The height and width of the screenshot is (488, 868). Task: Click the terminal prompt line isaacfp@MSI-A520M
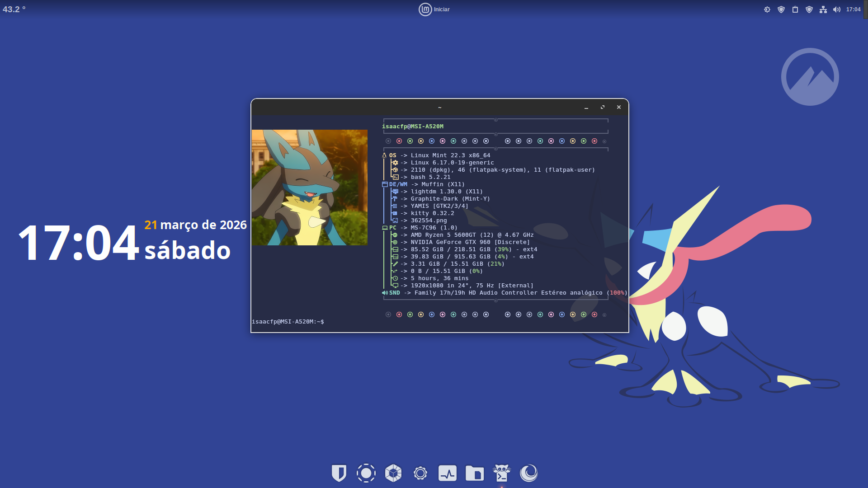coord(288,322)
